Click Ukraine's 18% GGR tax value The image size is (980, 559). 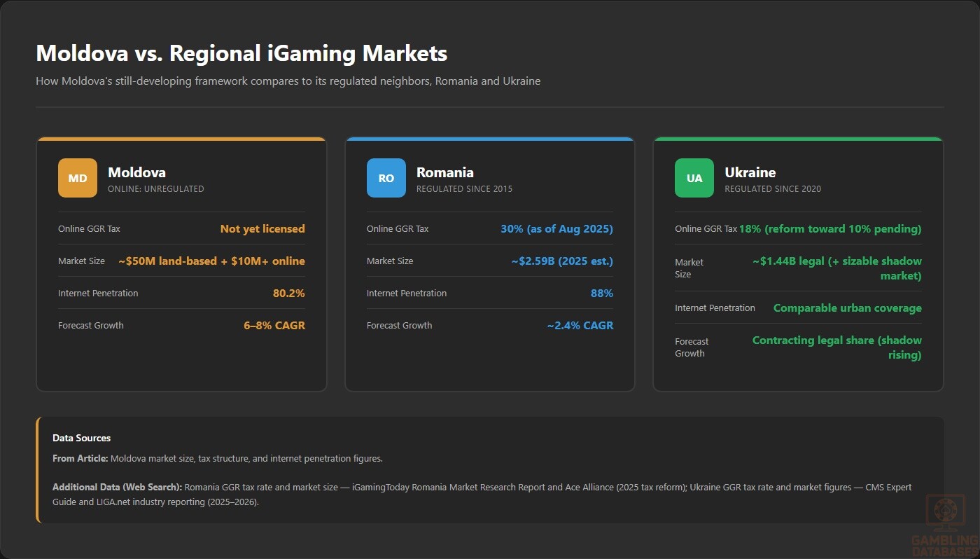[x=830, y=228]
